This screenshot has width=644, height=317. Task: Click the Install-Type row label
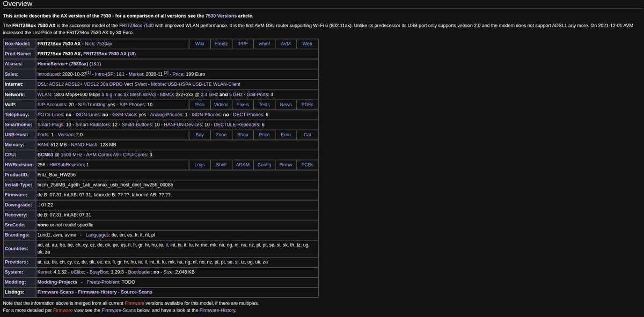click(19, 185)
